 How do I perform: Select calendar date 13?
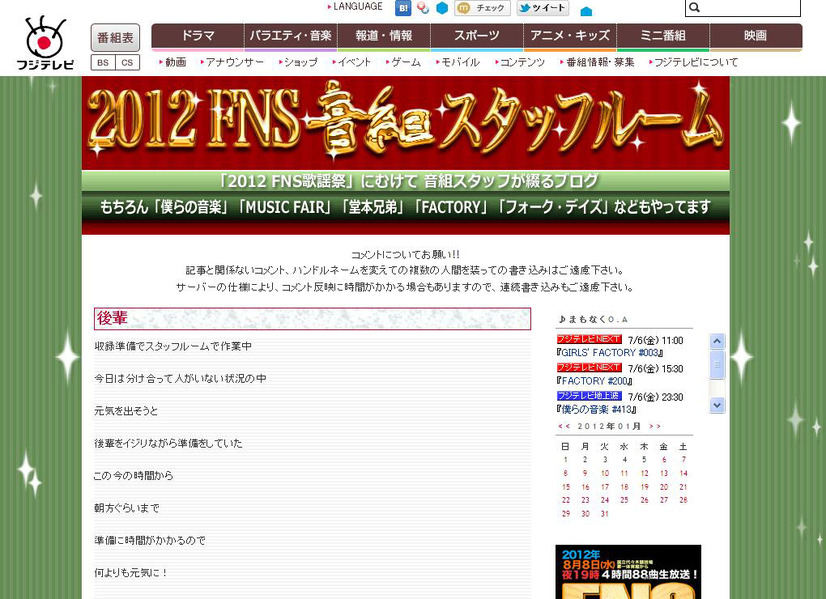pyautogui.click(x=664, y=474)
